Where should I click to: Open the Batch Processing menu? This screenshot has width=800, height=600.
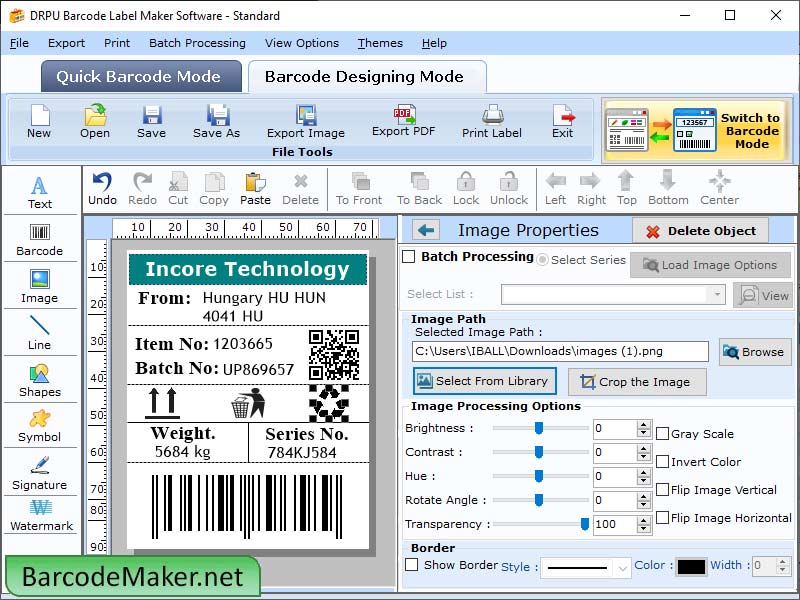coord(197,43)
